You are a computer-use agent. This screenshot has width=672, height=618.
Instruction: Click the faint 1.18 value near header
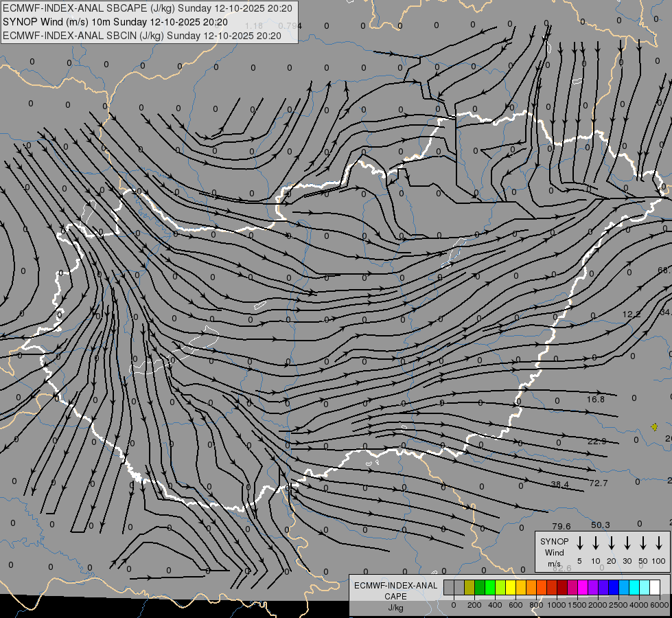(254, 25)
